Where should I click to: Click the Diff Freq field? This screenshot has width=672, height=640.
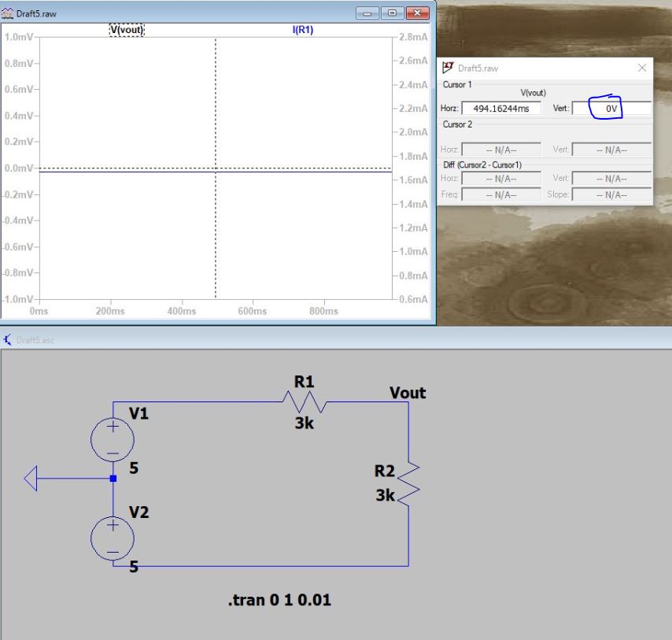pyautogui.click(x=500, y=194)
